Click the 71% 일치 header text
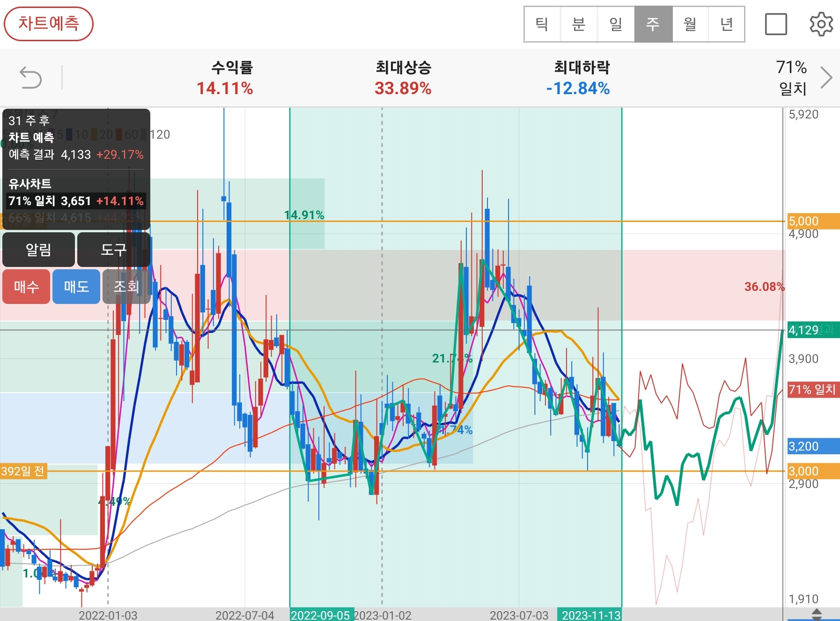Screen dimensions: 840x621 pyautogui.click(x=792, y=78)
